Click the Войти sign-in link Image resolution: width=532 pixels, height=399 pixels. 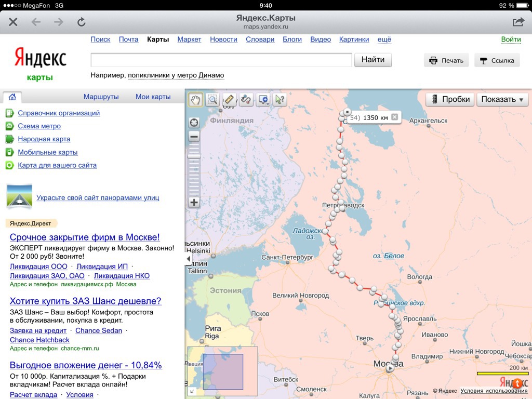coord(511,39)
